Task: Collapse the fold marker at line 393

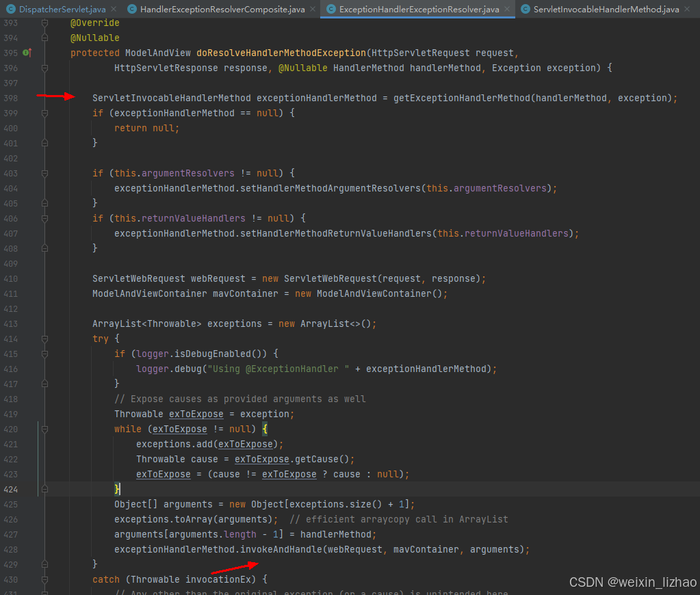Action: tap(44, 23)
